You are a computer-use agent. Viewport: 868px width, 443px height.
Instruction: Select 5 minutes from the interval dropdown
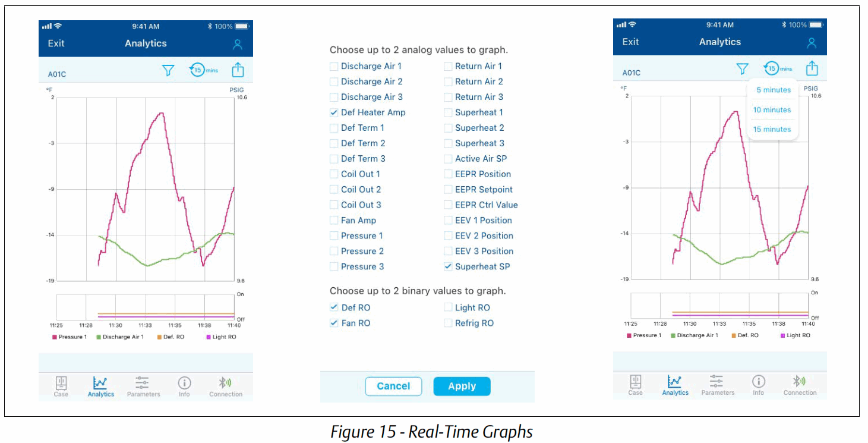click(773, 90)
